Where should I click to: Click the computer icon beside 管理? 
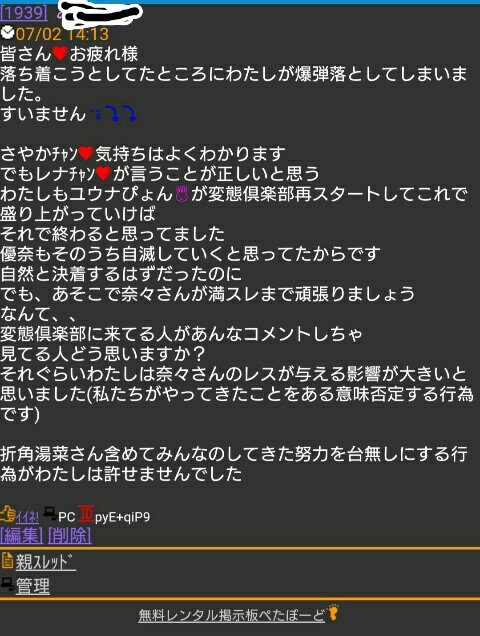[x=7, y=584]
